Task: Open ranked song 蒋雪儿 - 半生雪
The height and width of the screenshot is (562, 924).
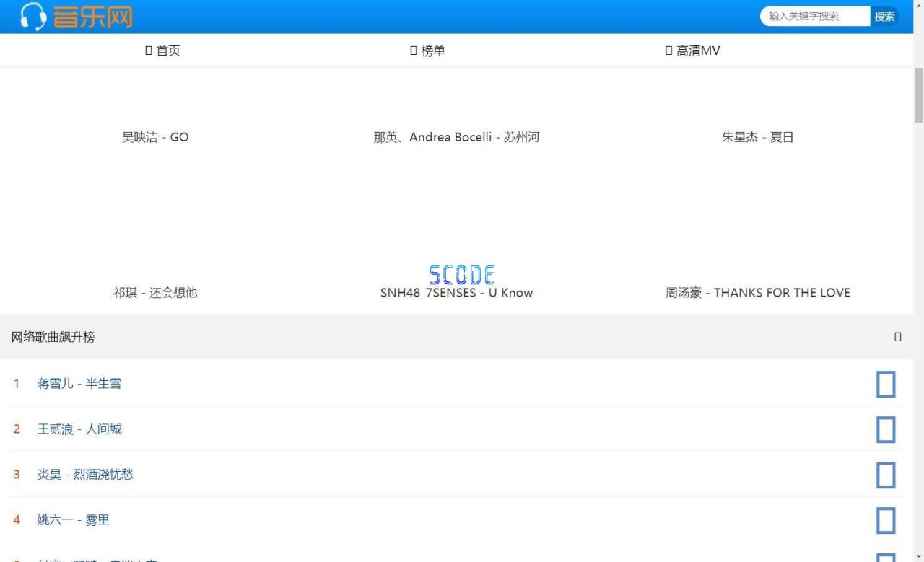Action: [x=79, y=384]
